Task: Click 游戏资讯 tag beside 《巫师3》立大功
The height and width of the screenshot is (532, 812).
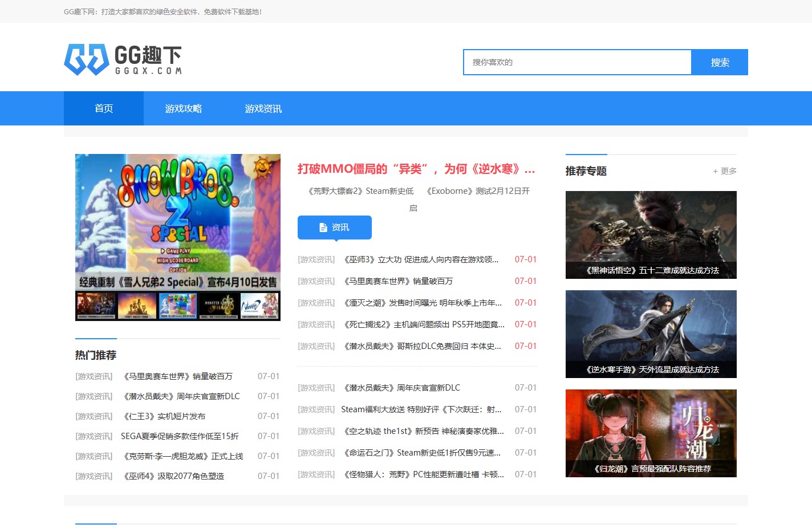Action: tap(316, 259)
